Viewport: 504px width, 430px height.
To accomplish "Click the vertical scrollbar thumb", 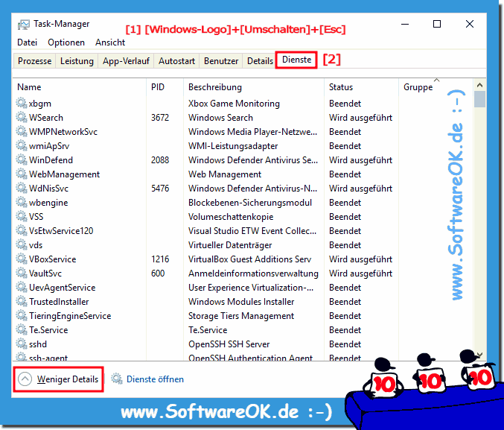I will [479, 99].
